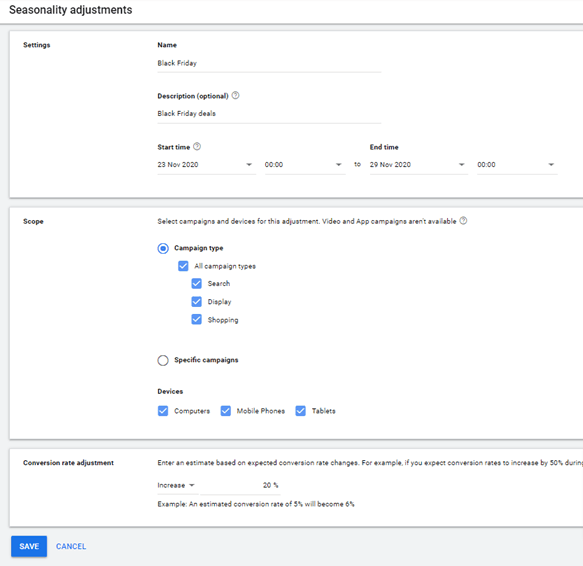
Task: Select the Specific campaigns radio button
Action: [x=163, y=360]
